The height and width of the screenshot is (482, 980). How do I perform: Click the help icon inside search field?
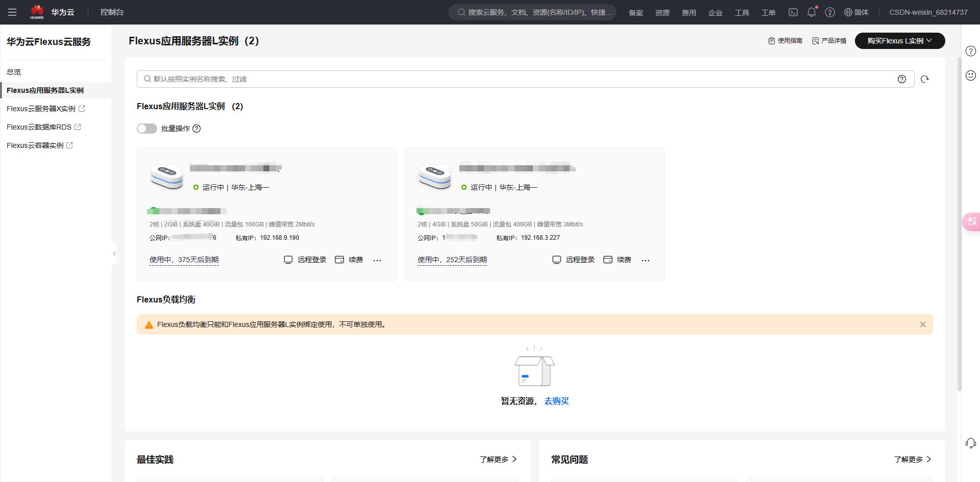(902, 79)
